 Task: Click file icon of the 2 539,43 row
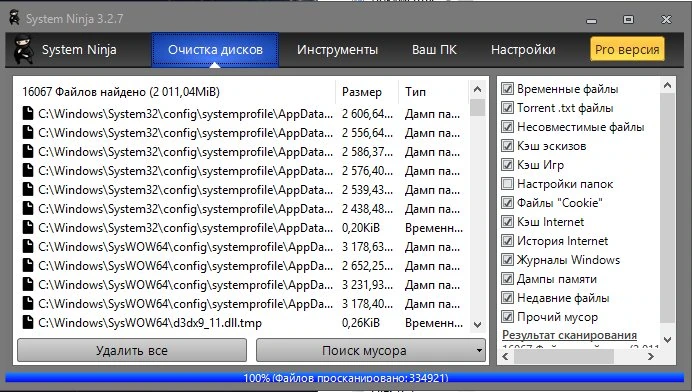(x=28, y=189)
